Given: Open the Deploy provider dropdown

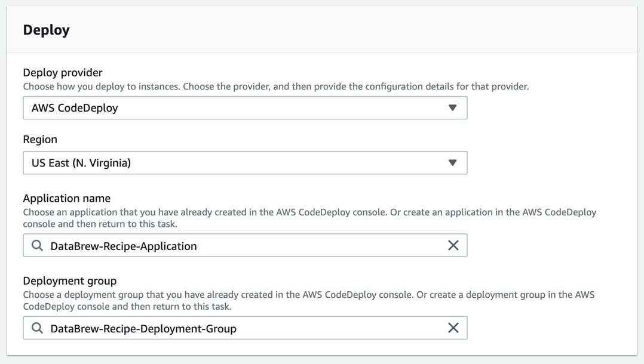Looking at the screenshot, I should click(x=245, y=108).
